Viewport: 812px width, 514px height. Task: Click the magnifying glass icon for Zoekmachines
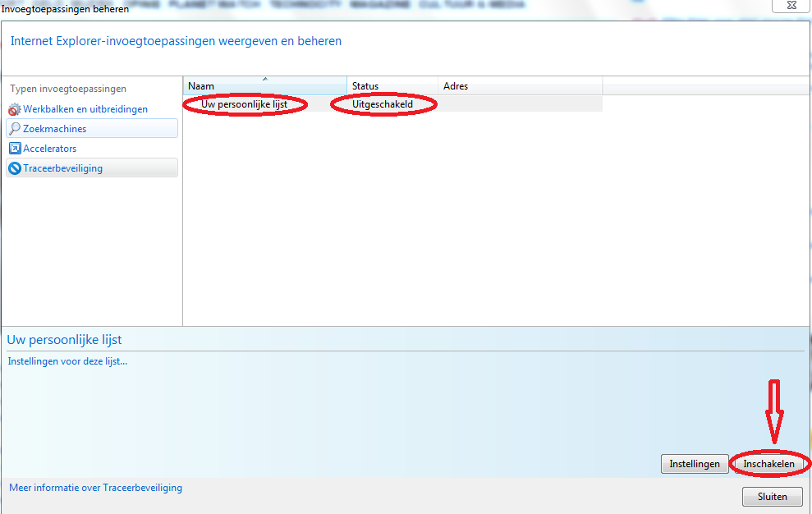15,129
